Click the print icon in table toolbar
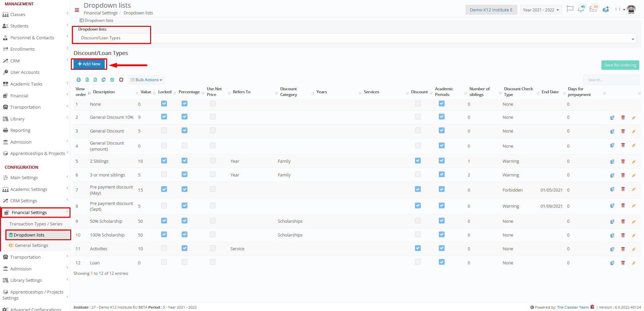Screen dimensions: 644x311 point(79,80)
